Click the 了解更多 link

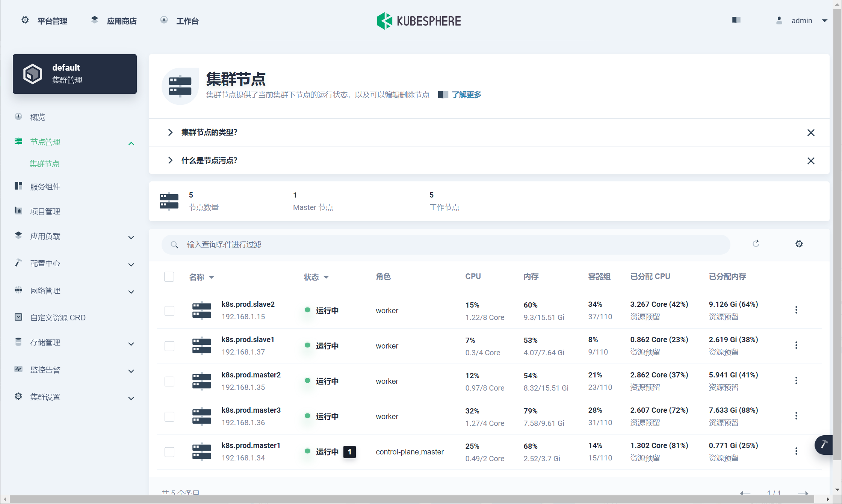[466, 95]
